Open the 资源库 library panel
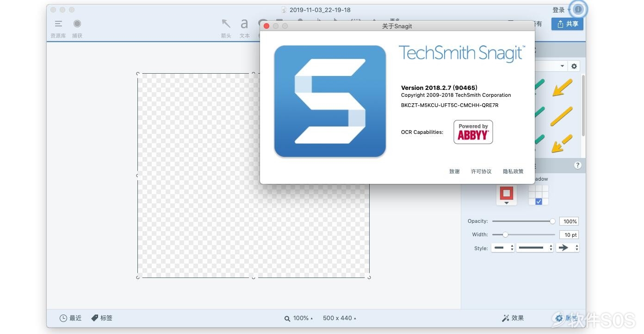 (58, 28)
